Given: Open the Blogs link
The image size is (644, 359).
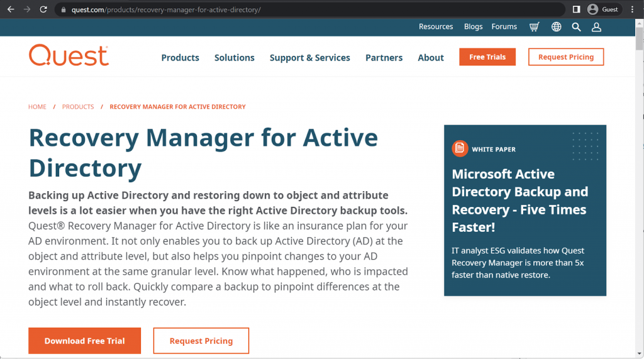Looking at the screenshot, I should pyautogui.click(x=473, y=26).
